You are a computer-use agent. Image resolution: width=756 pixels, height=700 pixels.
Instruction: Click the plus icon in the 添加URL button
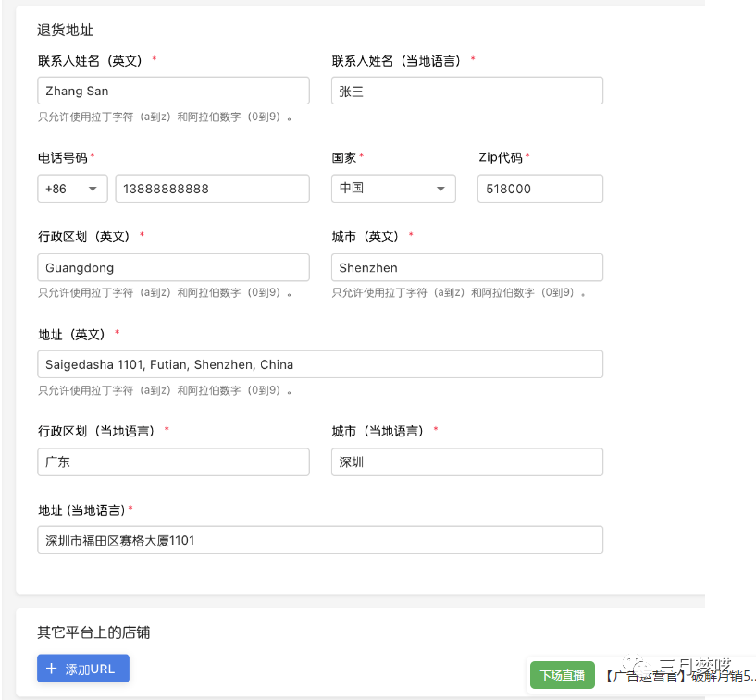click(52, 669)
